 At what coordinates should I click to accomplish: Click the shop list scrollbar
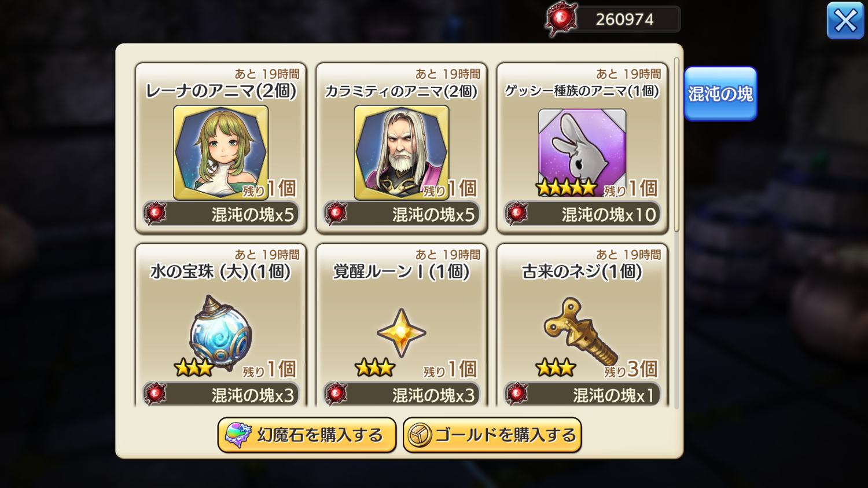676,145
